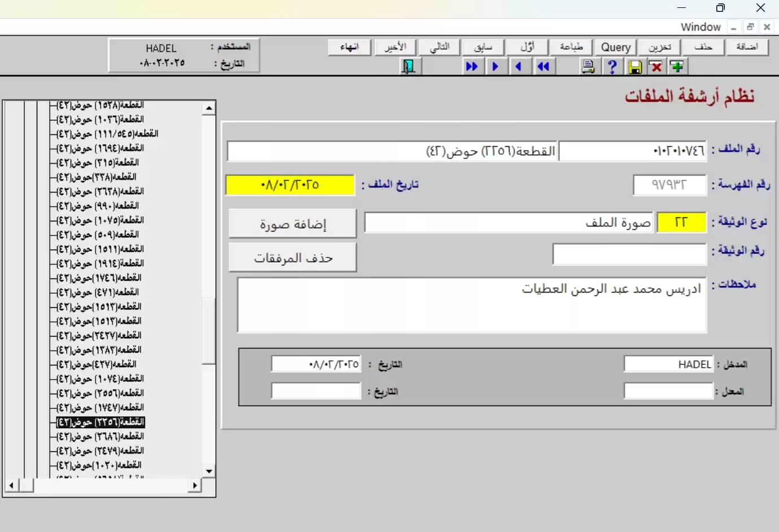Click the single right-arrow navigation icon
The height and width of the screenshot is (532, 779).
point(495,67)
